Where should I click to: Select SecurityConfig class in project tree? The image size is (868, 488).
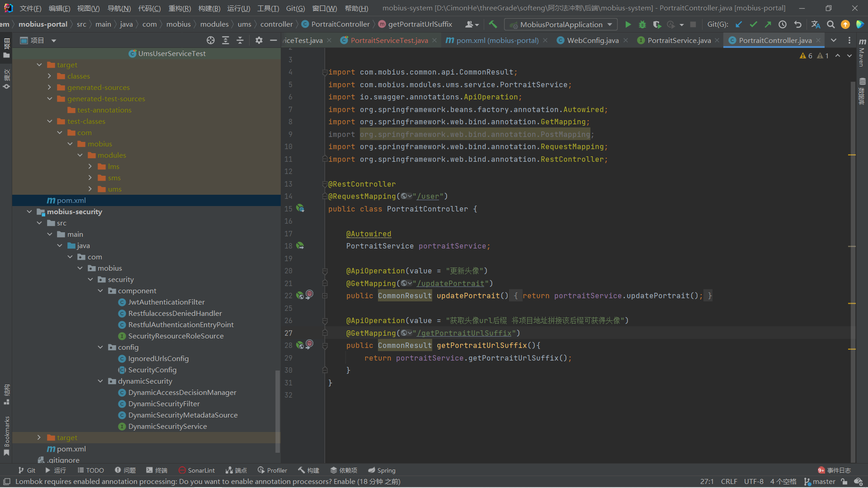tap(152, 370)
